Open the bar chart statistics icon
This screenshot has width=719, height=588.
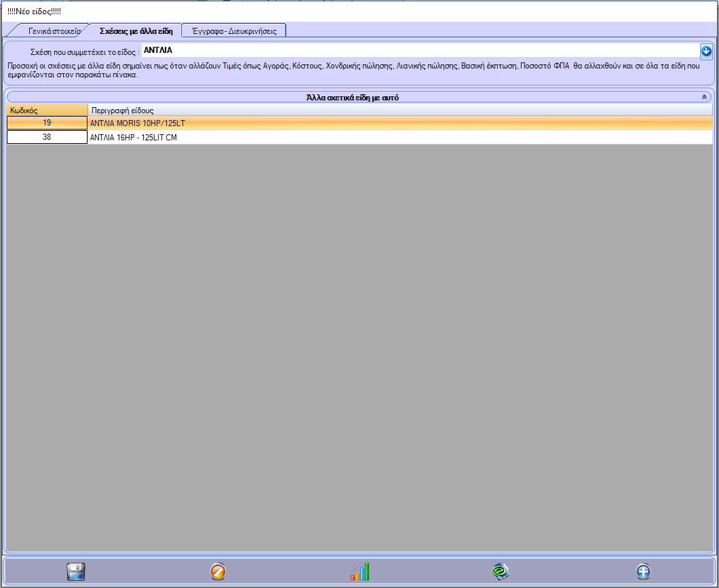pyautogui.click(x=359, y=572)
